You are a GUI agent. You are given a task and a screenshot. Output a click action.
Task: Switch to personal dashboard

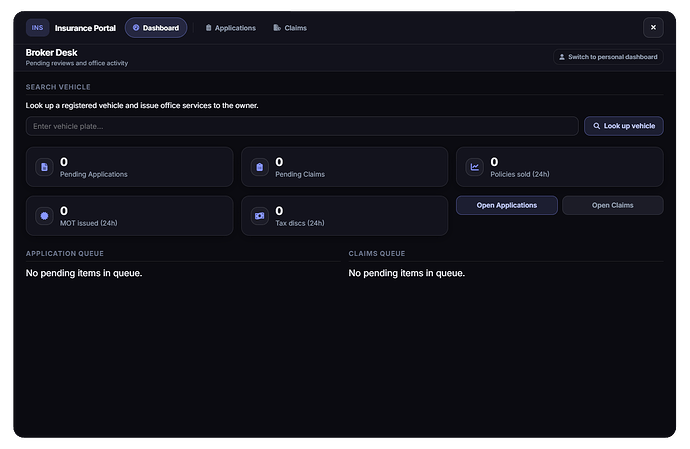pos(608,57)
